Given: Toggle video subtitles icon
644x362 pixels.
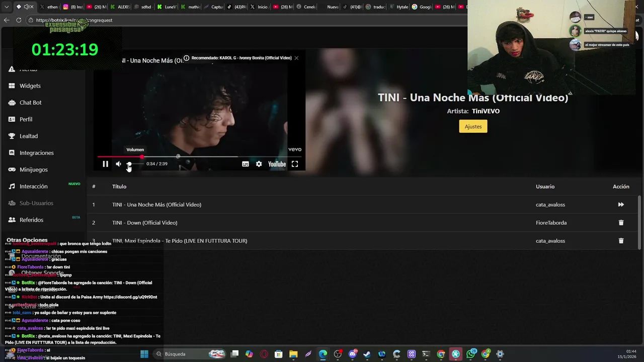Looking at the screenshot, I should (246, 164).
